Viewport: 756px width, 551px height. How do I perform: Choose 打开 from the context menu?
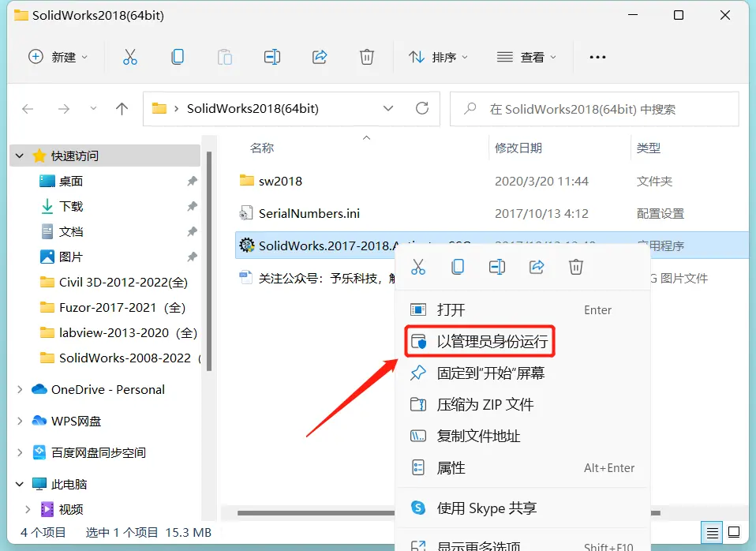[522, 309]
